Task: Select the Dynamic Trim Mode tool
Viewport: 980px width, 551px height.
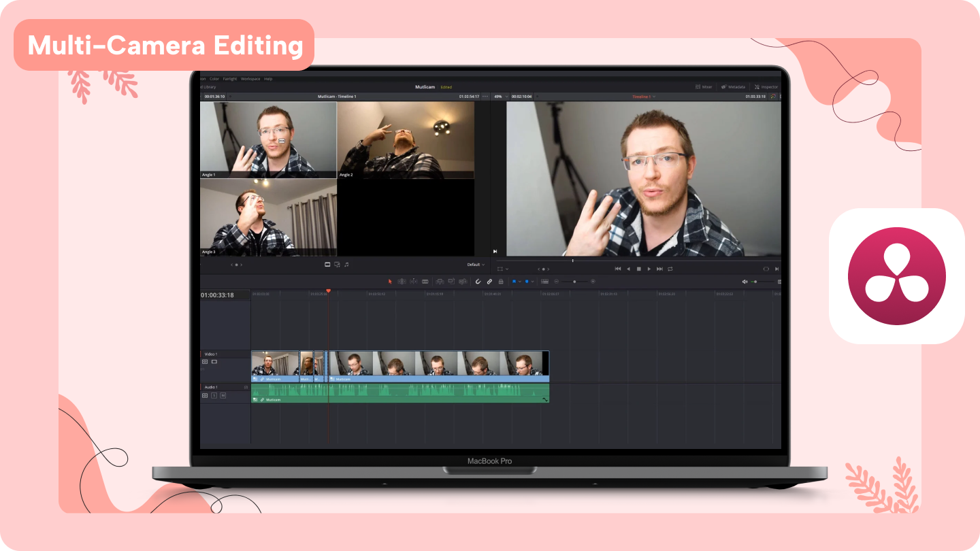Action: pos(414,281)
